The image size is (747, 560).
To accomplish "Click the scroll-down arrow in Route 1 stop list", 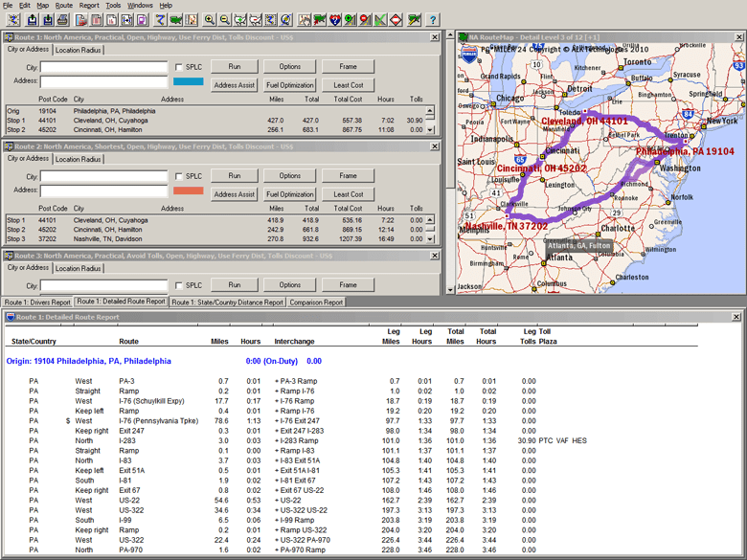I will (x=430, y=129).
